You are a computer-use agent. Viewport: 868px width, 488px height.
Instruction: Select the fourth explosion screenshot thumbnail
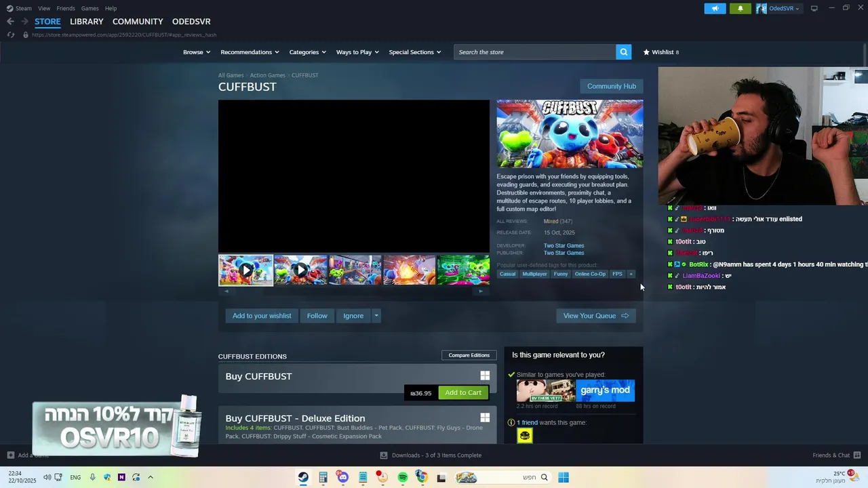409,270
